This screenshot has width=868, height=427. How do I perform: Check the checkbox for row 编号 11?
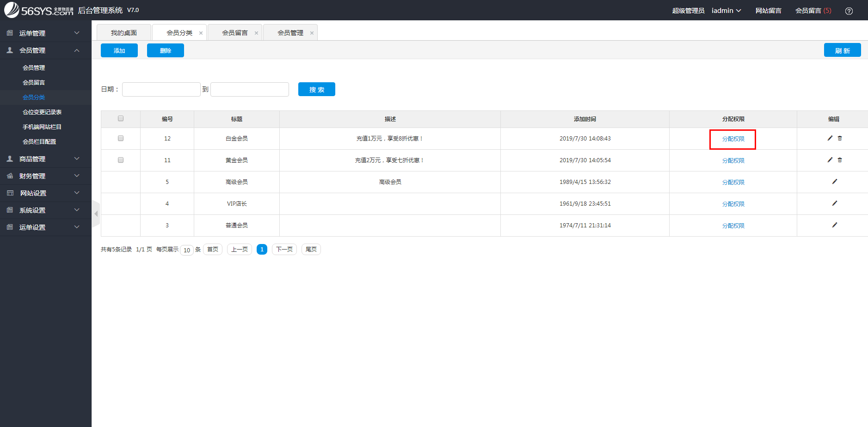[120, 160]
